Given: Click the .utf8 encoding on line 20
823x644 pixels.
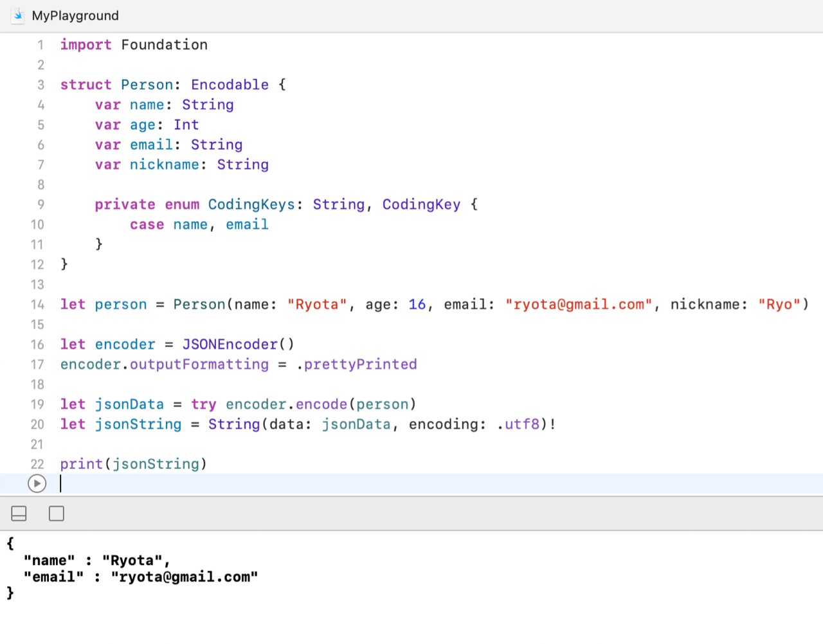Looking at the screenshot, I should point(518,424).
